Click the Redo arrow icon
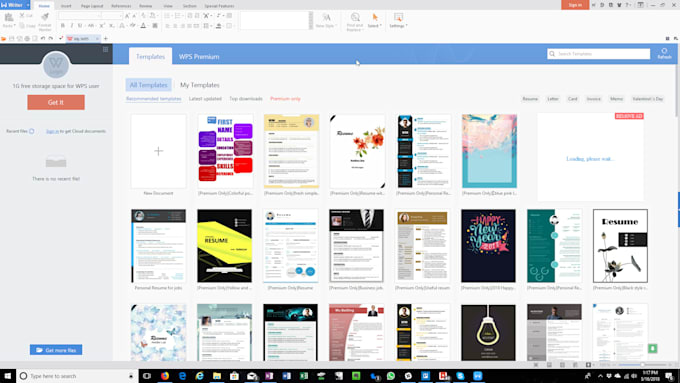This screenshot has width=680, height=383. (51, 39)
